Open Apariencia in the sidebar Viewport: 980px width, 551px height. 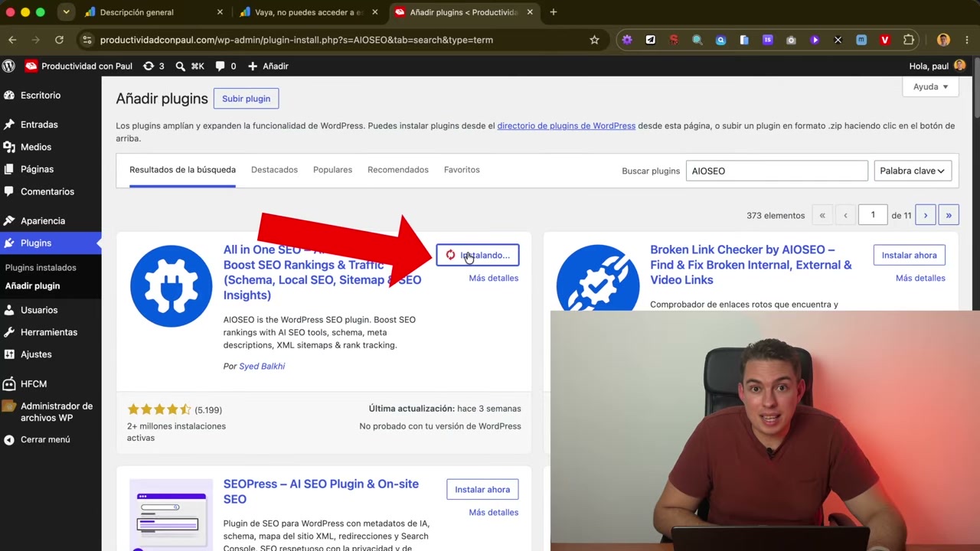point(43,220)
